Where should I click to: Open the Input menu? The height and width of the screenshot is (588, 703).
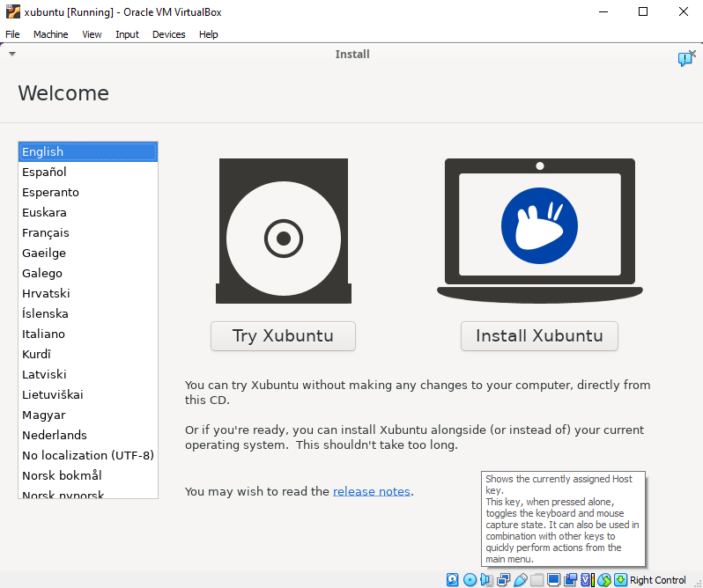tap(128, 34)
